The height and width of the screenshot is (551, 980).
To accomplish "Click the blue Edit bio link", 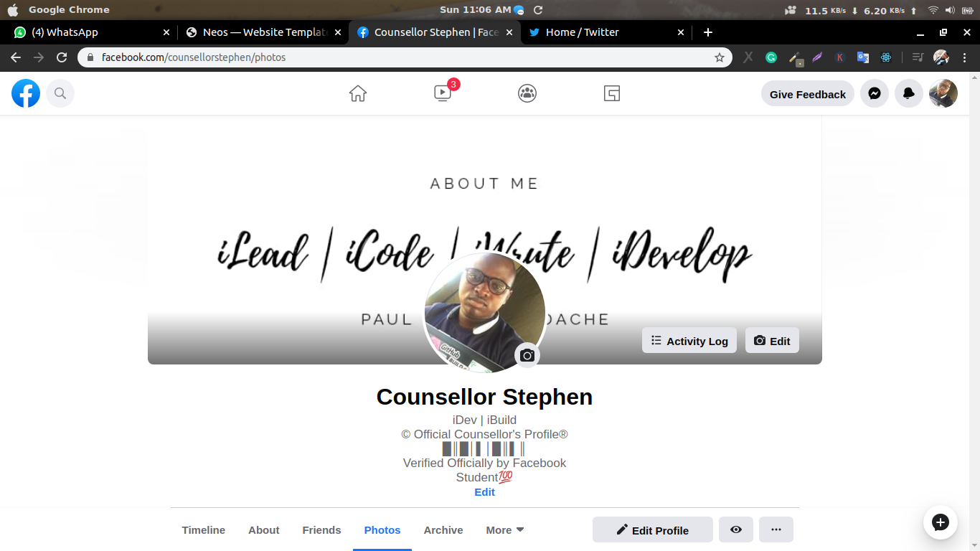I will [484, 492].
